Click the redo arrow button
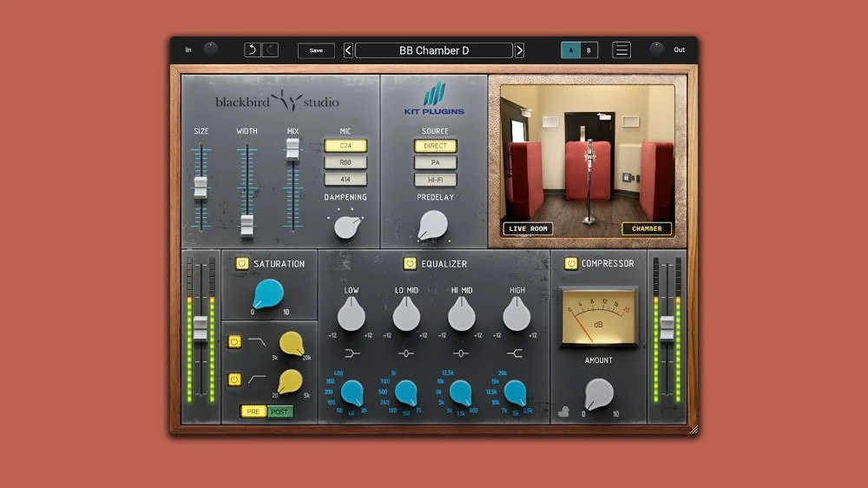 (270, 49)
